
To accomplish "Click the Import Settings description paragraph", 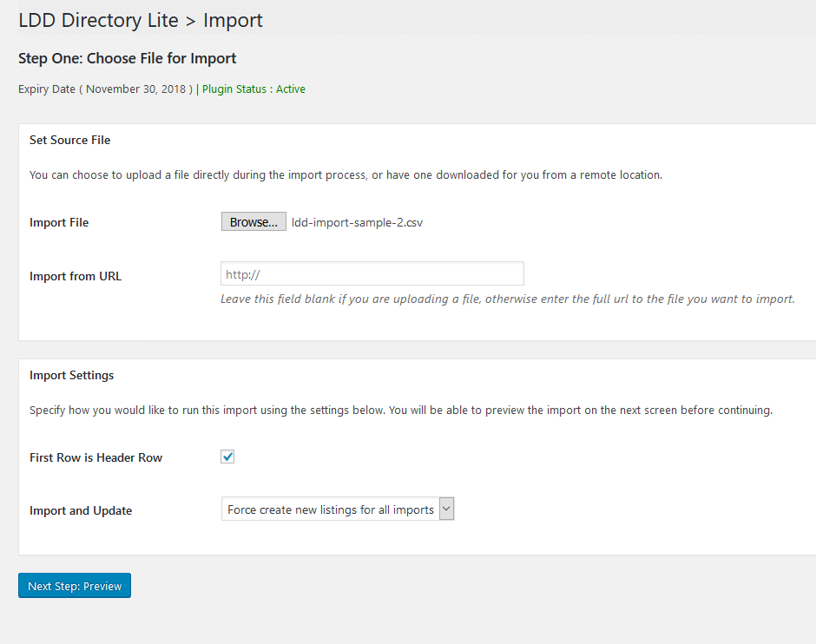I will click(x=401, y=411).
